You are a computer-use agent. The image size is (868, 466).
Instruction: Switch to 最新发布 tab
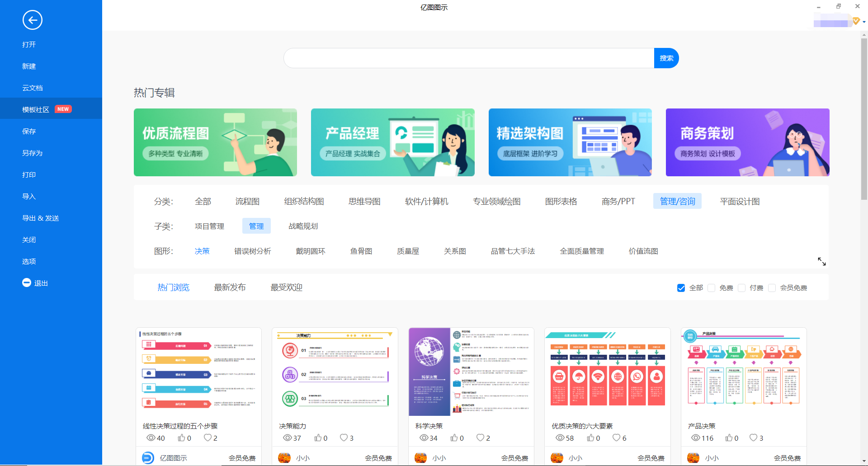coord(230,287)
